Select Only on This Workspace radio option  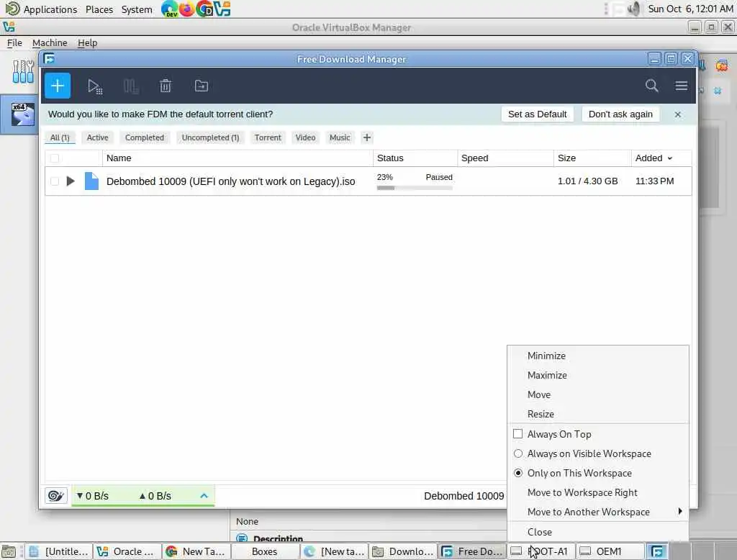[x=517, y=473]
